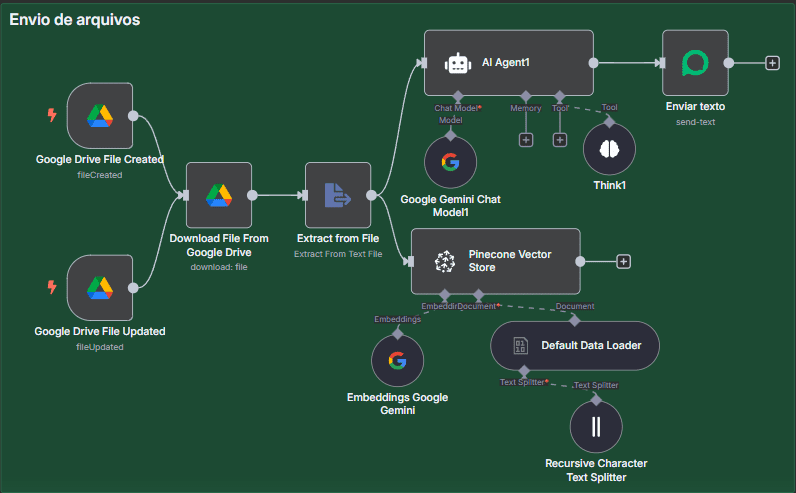This screenshot has height=493, width=796.
Task: Select the Google Drive File Updated trigger node
Action: point(100,288)
